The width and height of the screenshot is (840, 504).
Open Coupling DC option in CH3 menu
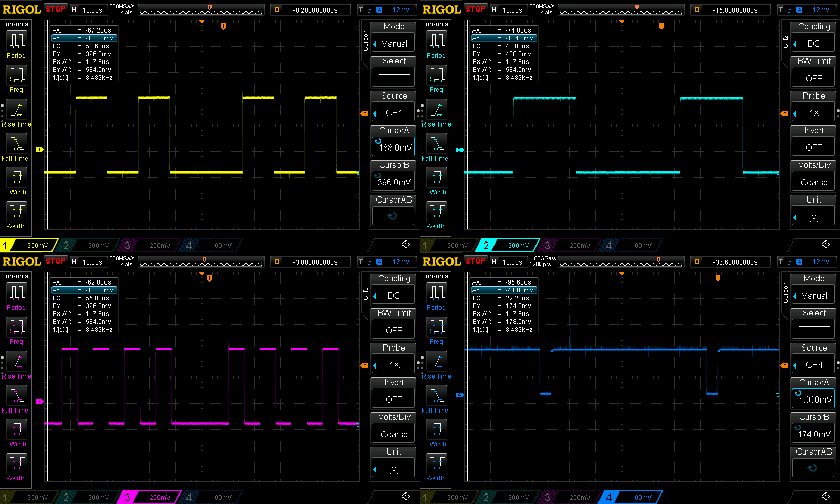point(393,289)
